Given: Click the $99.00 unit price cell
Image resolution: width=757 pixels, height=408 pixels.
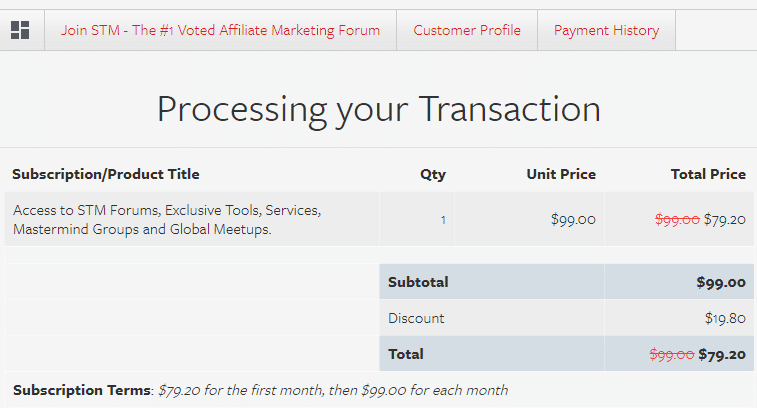Looking at the screenshot, I should pyautogui.click(x=573, y=220).
